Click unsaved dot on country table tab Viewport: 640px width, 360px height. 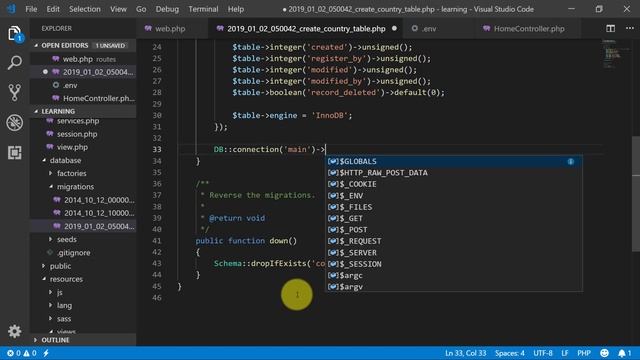coord(394,29)
